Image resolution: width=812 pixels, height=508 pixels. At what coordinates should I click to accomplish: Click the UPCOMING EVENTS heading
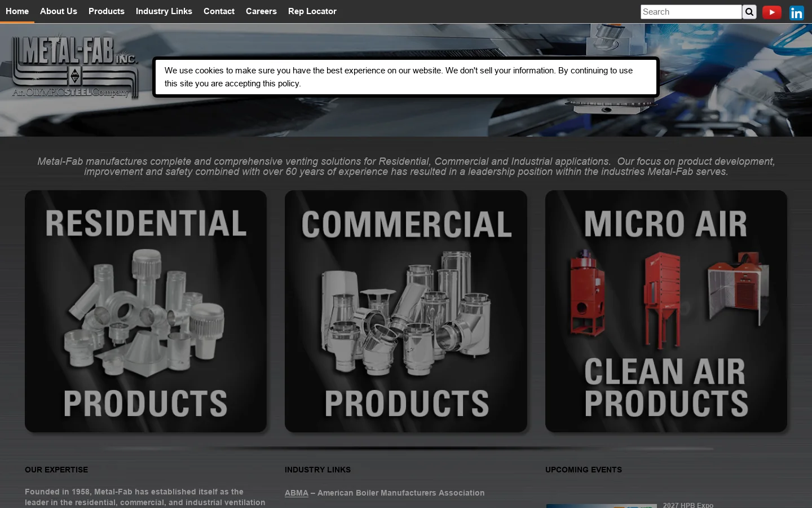click(x=584, y=470)
